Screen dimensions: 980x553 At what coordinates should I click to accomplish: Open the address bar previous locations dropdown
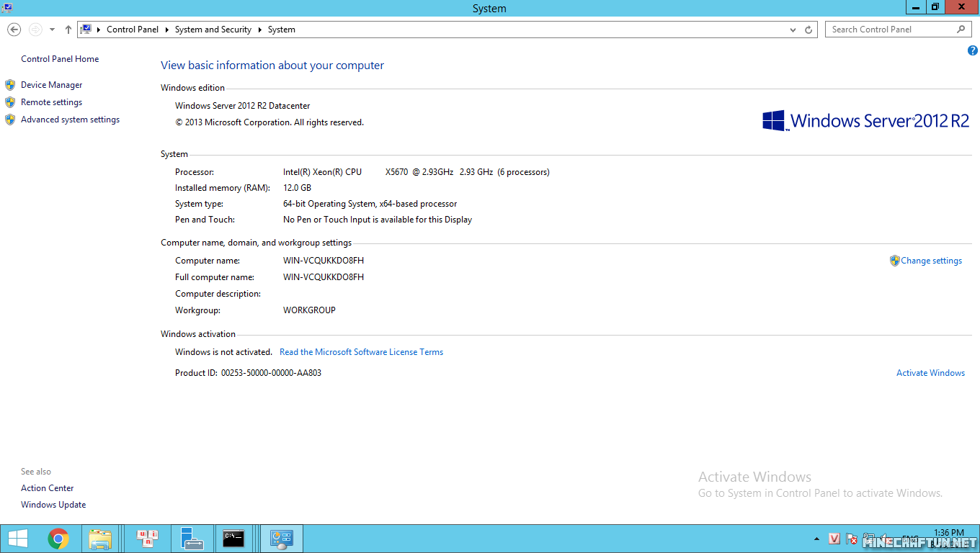793,30
